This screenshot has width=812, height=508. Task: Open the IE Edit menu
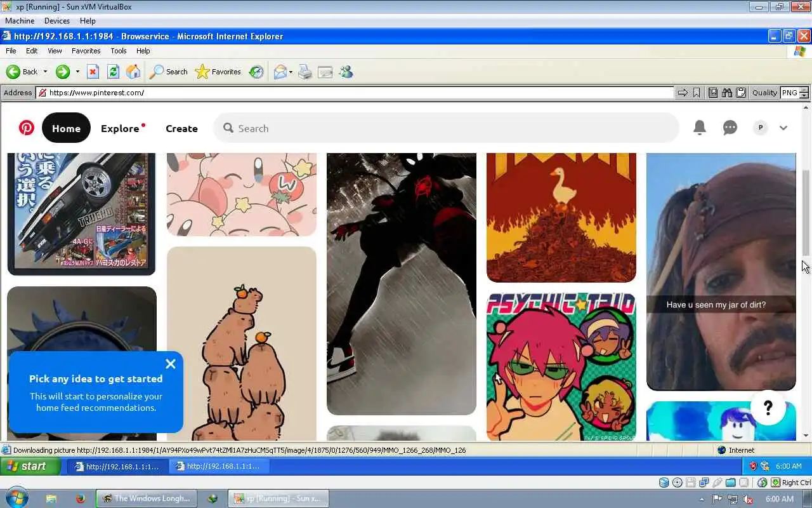click(x=32, y=51)
